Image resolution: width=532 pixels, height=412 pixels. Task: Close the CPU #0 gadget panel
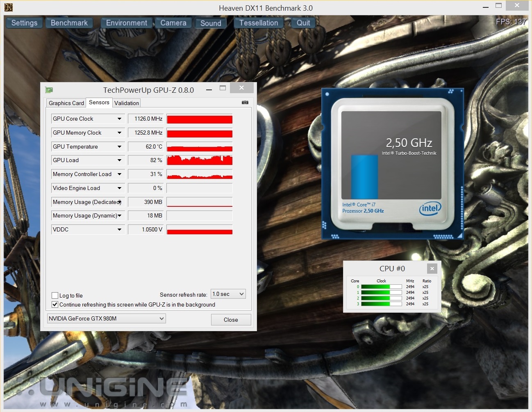click(x=432, y=269)
